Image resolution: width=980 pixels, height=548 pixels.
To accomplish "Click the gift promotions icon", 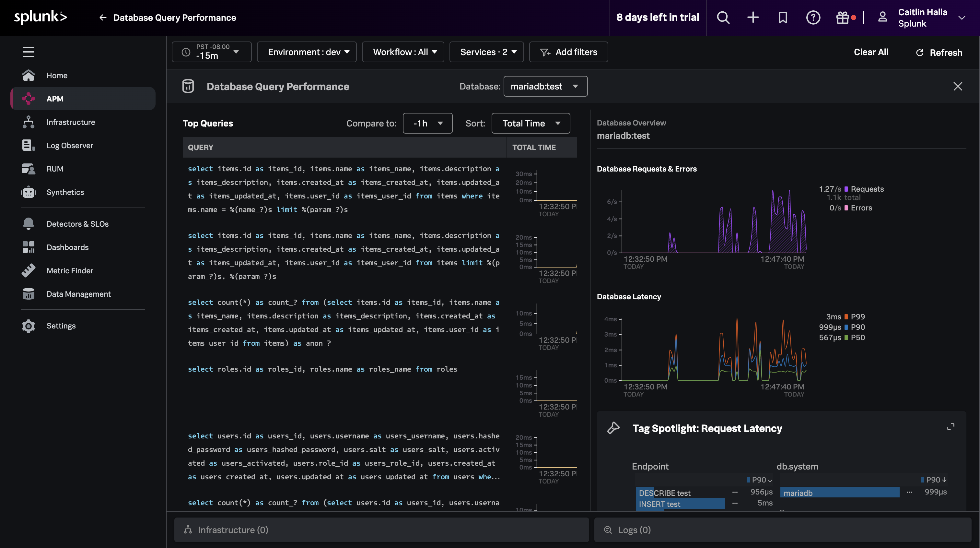I will (x=843, y=18).
